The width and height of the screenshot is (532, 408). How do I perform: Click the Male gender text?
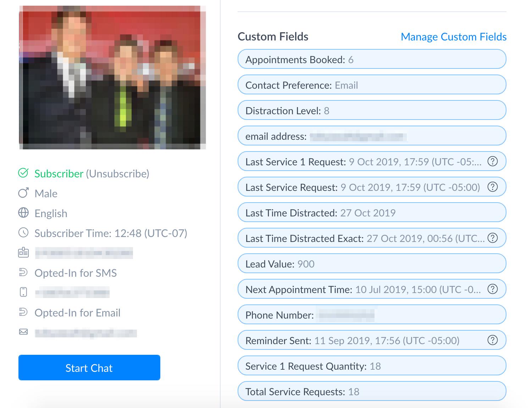[46, 193]
